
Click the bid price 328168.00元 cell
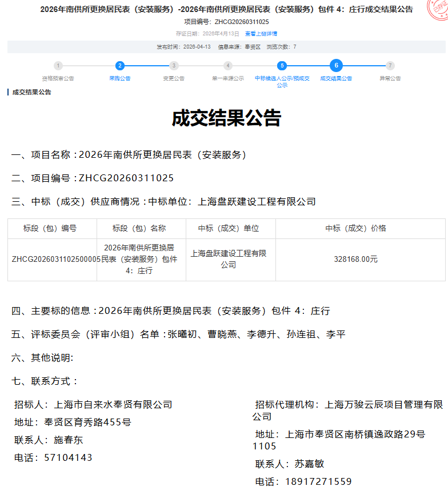(x=355, y=259)
